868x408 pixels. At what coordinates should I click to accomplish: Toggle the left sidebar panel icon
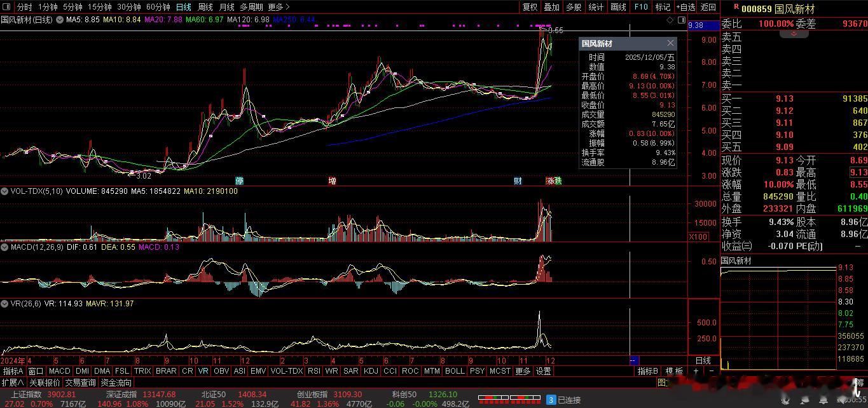point(7,7)
